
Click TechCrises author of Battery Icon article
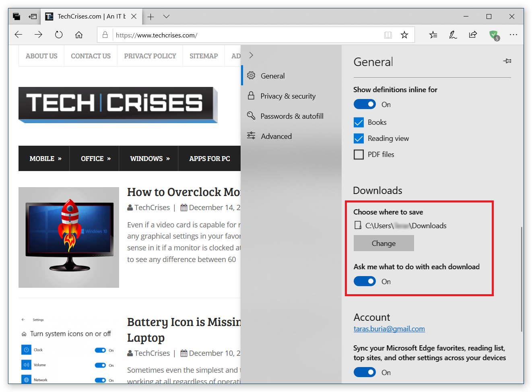[152, 353]
